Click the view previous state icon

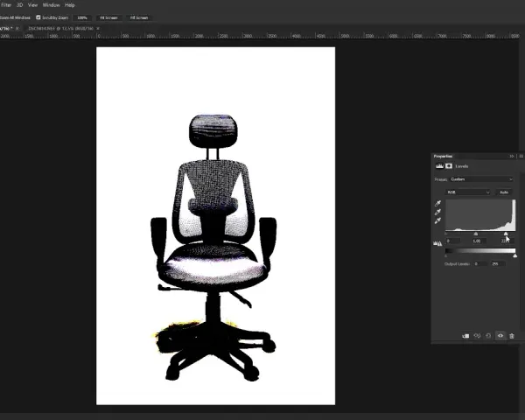click(x=477, y=336)
